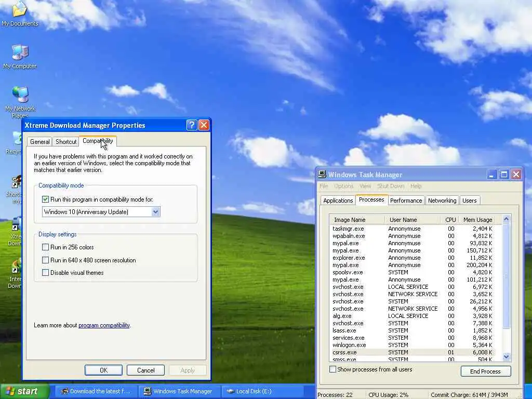Select explorer.exe process row
Viewport: 532px width, 399px height.
(412, 258)
